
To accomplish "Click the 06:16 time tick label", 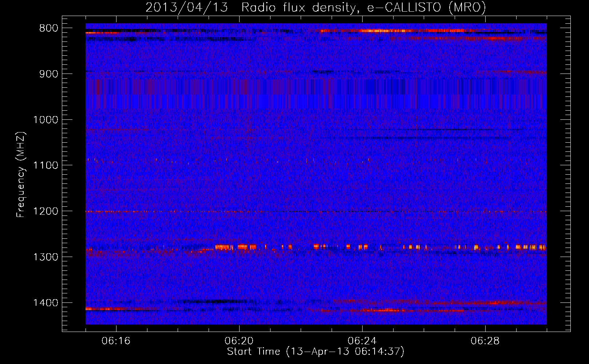I will pyautogui.click(x=116, y=341).
